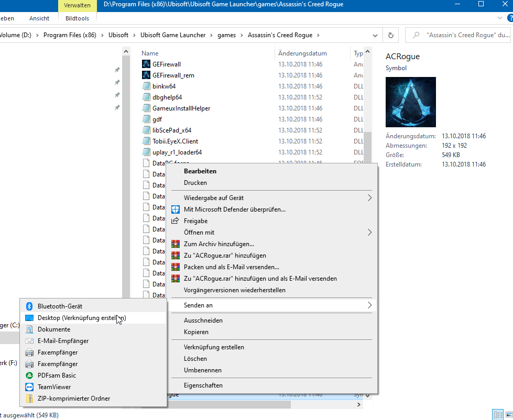Open the breadcrumb chevron after games
This screenshot has height=420, width=513.
(x=241, y=35)
